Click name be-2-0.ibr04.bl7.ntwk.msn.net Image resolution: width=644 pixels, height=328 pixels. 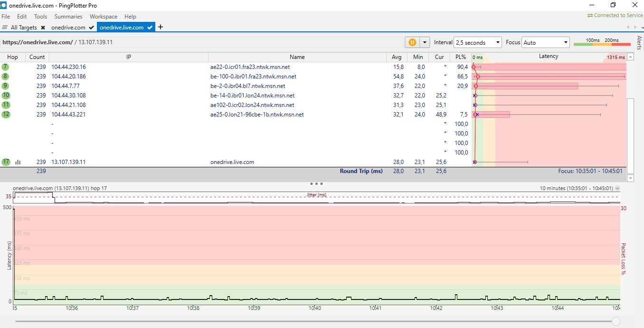coord(248,86)
